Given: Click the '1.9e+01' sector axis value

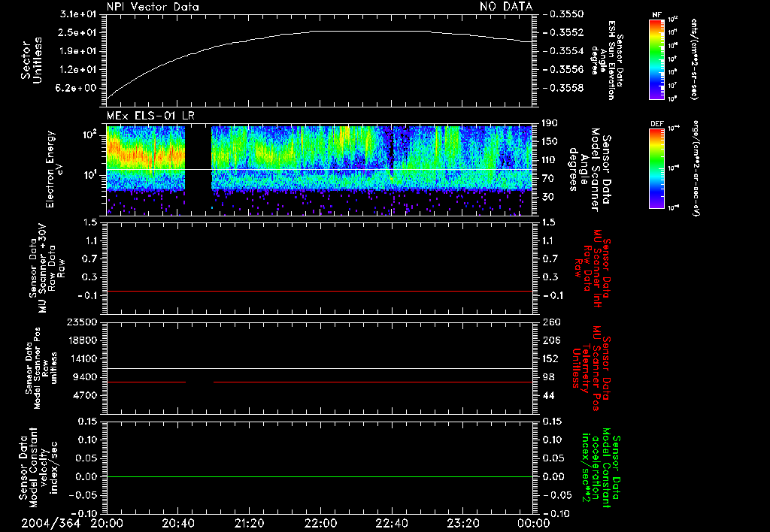Looking at the screenshot, I should point(77,51).
